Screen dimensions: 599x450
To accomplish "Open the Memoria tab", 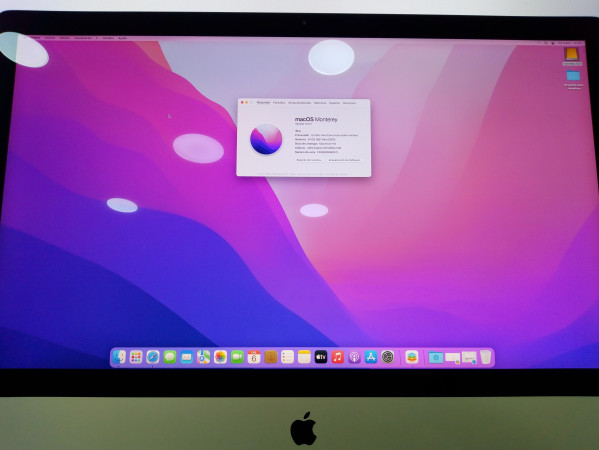I will pyautogui.click(x=320, y=103).
